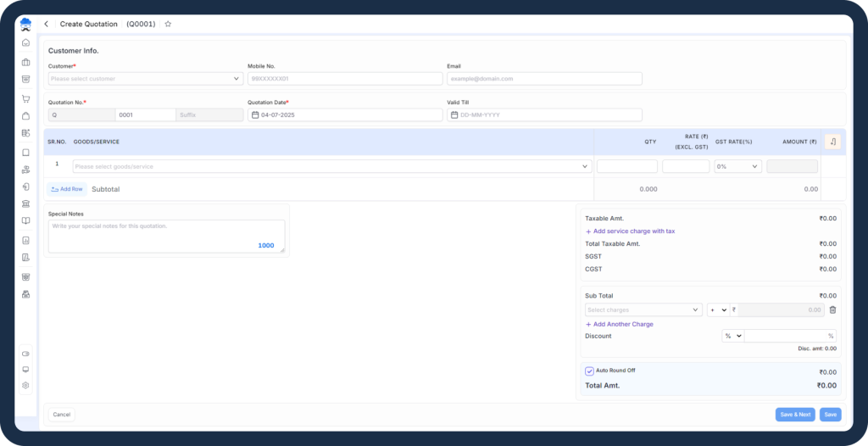This screenshot has width=868, height=446.
Task: Open the Customer selection dropdown
Action: coord(146,79)
